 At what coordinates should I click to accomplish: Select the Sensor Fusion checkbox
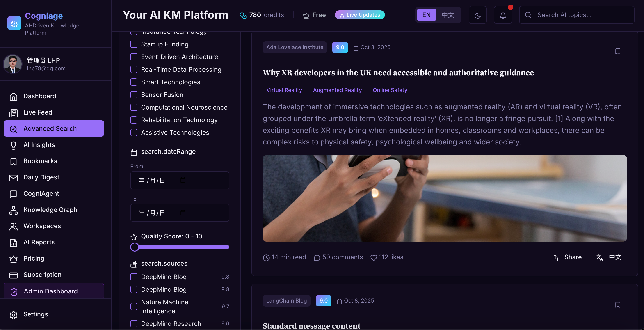(x=134, y=95)
